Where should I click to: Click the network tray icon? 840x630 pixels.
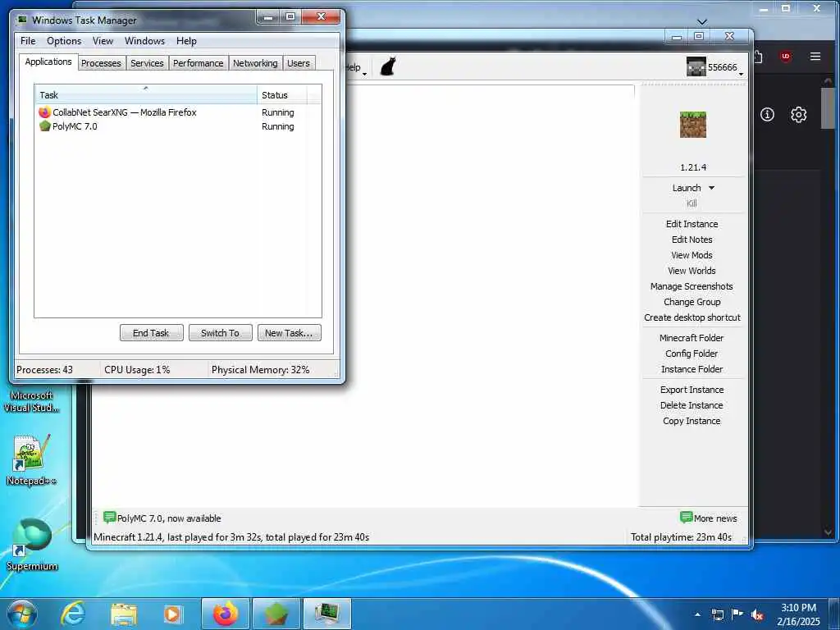click(x=717, y=615)
